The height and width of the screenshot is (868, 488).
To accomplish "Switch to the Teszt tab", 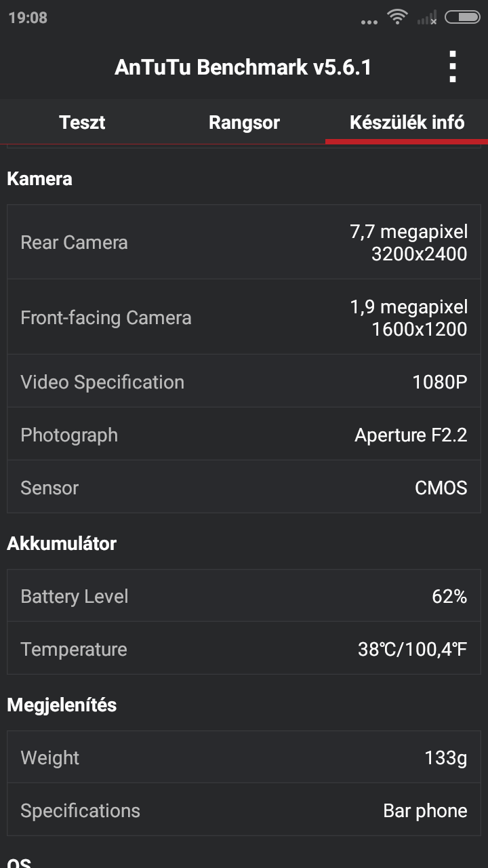I will [82, 123].
